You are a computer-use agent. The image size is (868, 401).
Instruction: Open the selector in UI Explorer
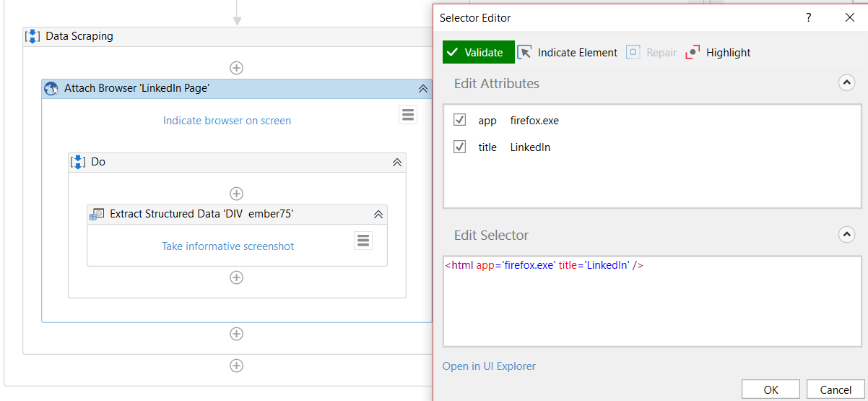pyautogui.click(x=489, y=366)
